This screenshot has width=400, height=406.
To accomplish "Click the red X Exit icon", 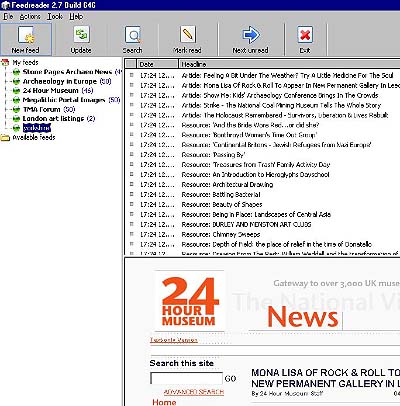I will (x=305, y=35).
